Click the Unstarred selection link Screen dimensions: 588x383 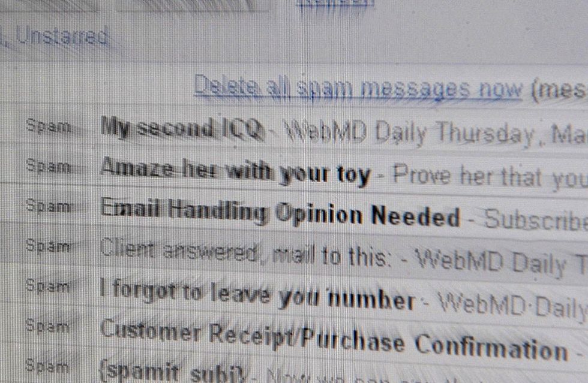[62, 37]
